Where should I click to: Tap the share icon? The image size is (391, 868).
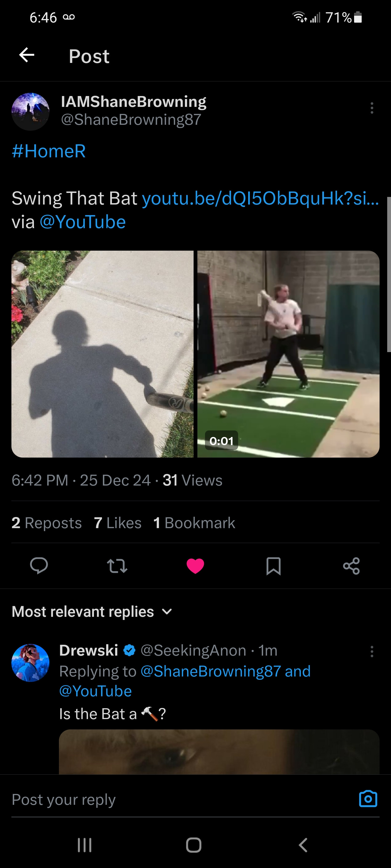(351, 566)
